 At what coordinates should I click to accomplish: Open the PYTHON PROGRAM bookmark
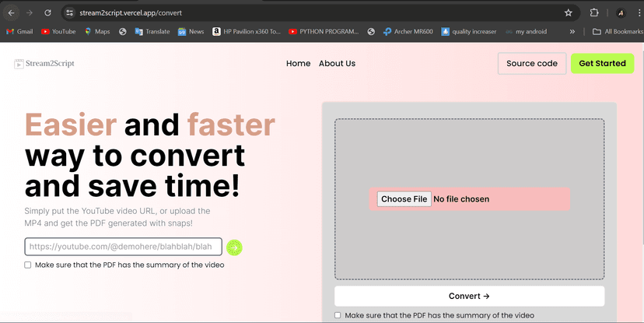click(x=324, y=32)
